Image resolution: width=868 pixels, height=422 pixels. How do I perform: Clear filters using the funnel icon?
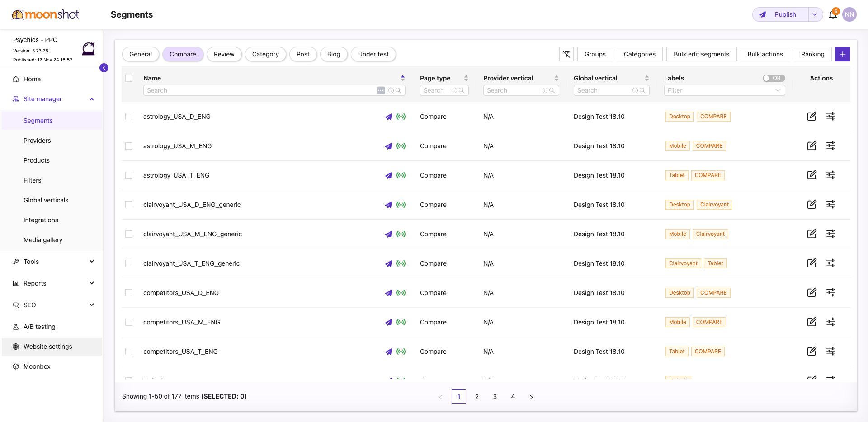[566, 54]
